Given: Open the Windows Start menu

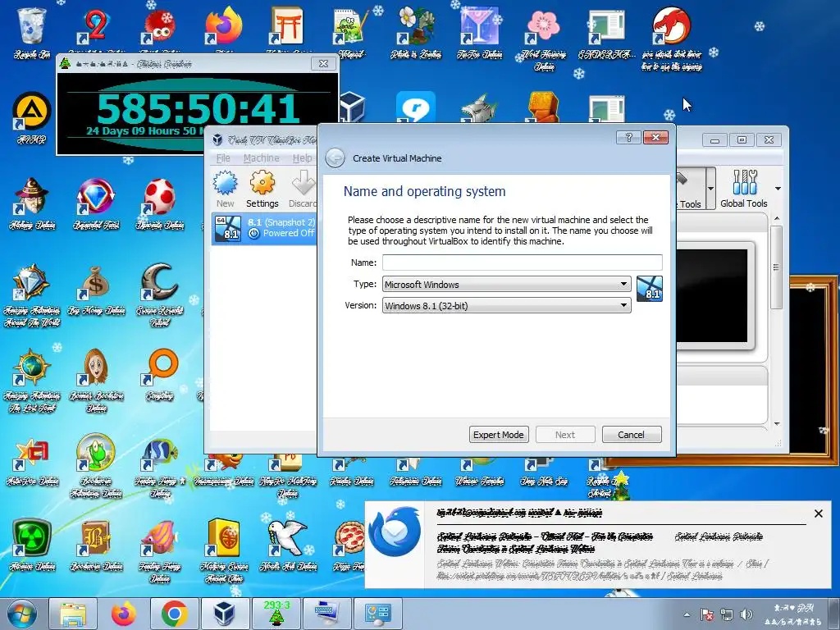Looking at the screenshot, I should 21,614.
